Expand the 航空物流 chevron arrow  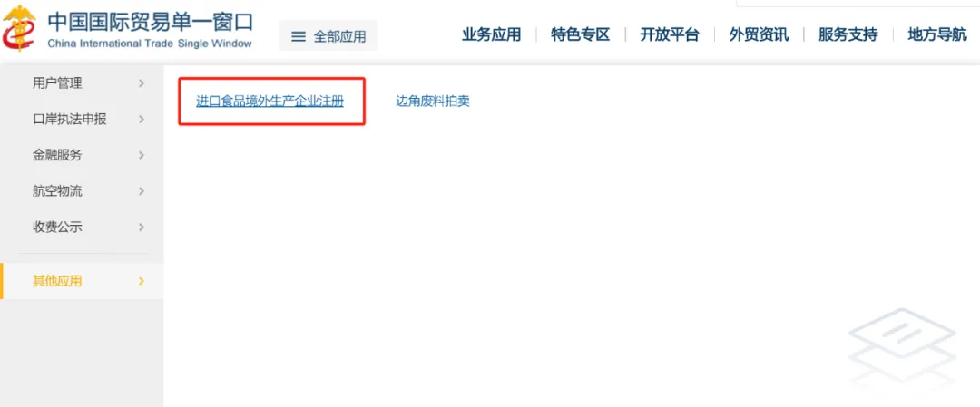coord(142,191)
